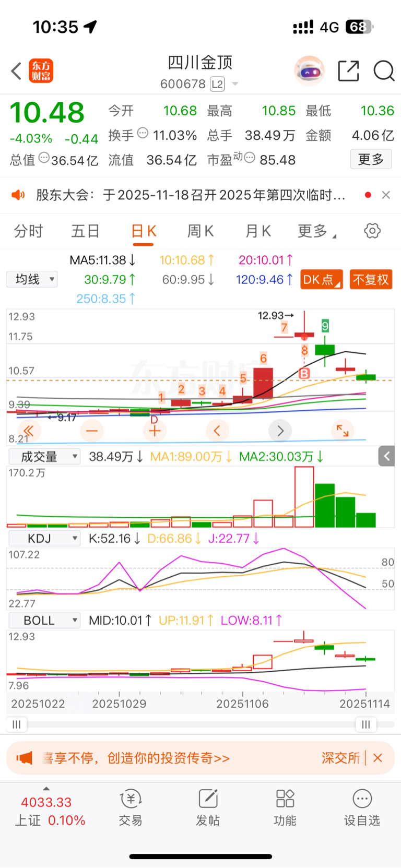Jump to earliest with double-left arrow
This screenshot has width=401, height=868.
click(x=29, y=431)
